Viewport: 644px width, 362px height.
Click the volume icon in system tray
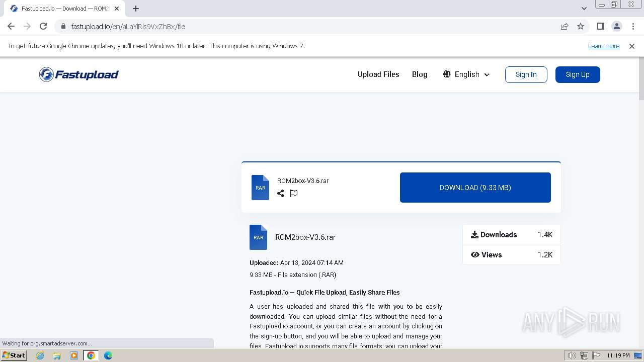tap(572, 355)
